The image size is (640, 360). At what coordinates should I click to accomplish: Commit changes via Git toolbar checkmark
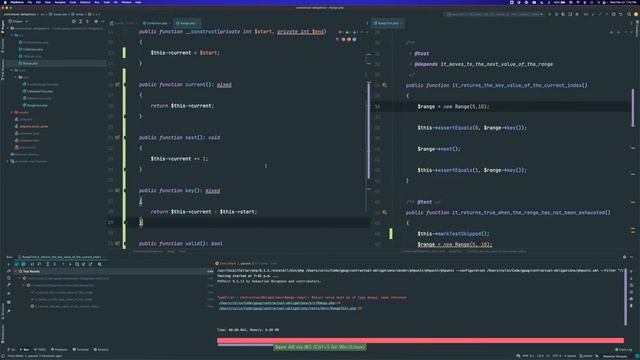(600, 14)
